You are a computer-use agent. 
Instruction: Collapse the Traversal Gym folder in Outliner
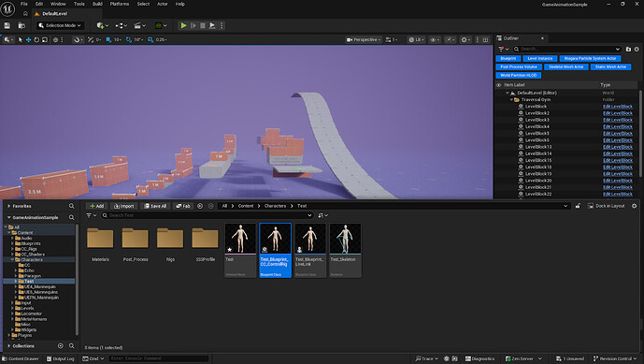[511, 99]
